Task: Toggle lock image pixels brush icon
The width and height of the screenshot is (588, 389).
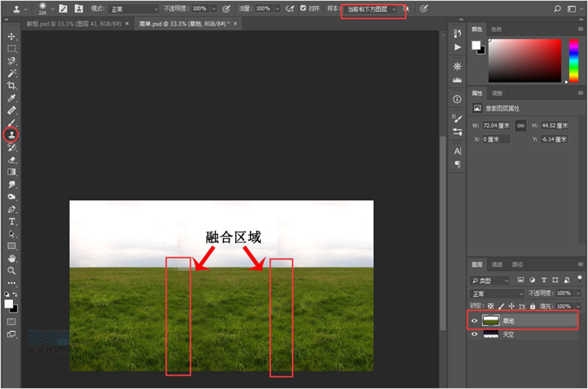Action: click(x=501, y=306)
